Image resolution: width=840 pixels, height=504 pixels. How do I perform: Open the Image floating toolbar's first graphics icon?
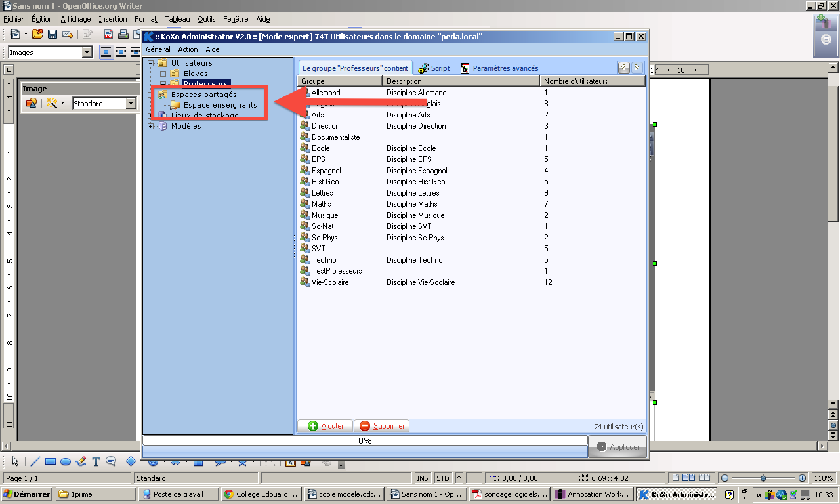(x=31, y=103)
